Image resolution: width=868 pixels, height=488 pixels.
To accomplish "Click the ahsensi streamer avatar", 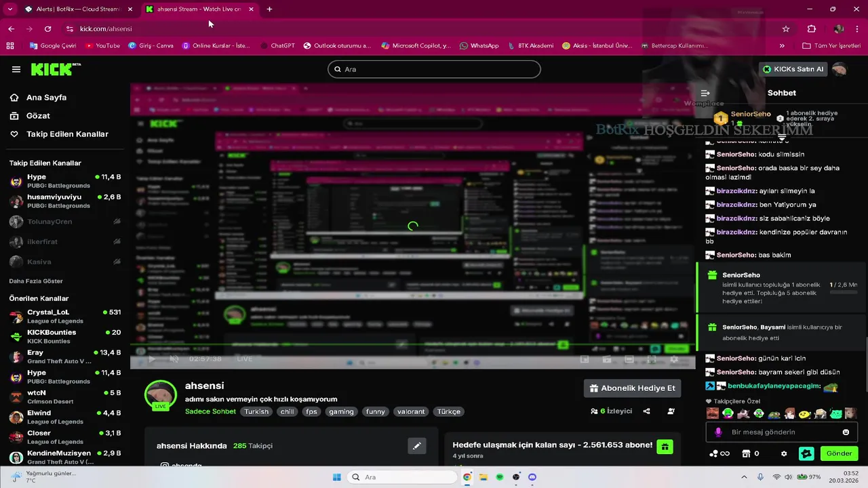I will (161, 394).
